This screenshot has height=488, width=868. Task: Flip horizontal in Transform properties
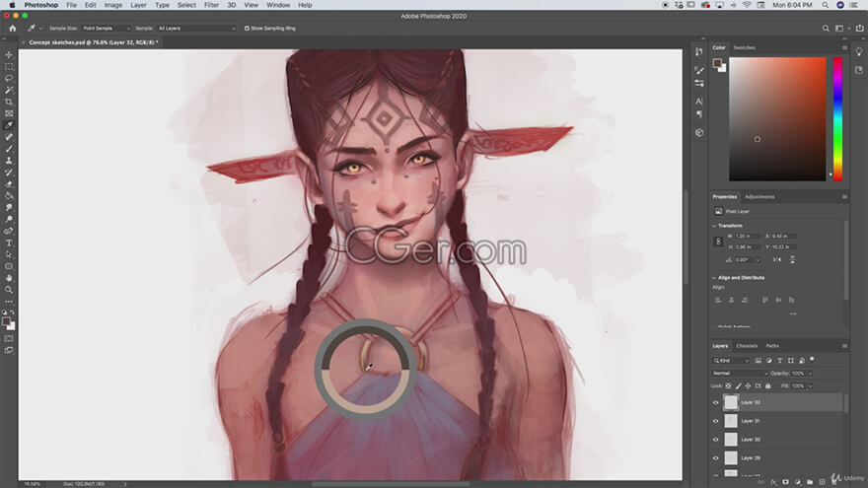point(777,259)
